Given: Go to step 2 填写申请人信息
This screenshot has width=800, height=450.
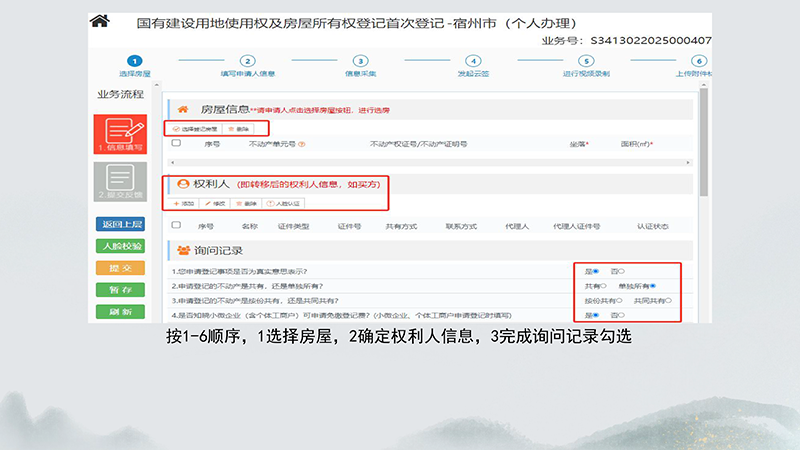Looking at the screenshot, I should click(248, 62).
